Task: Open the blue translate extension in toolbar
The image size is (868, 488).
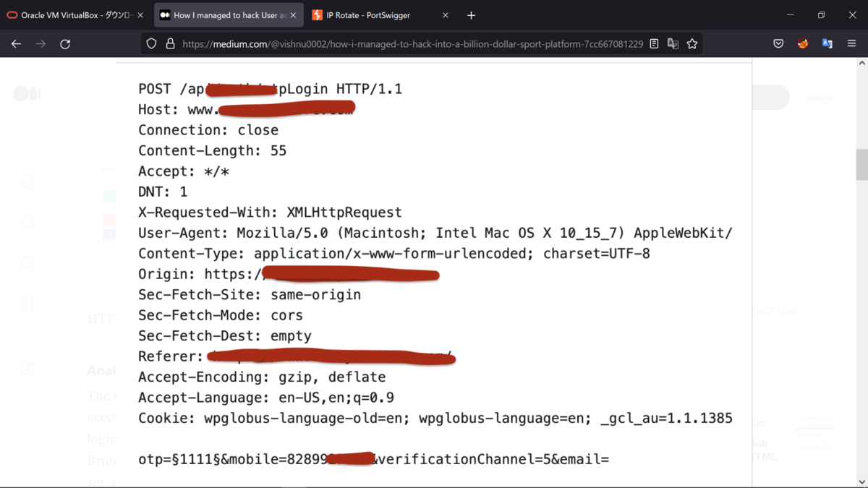Action: point(827,43)
